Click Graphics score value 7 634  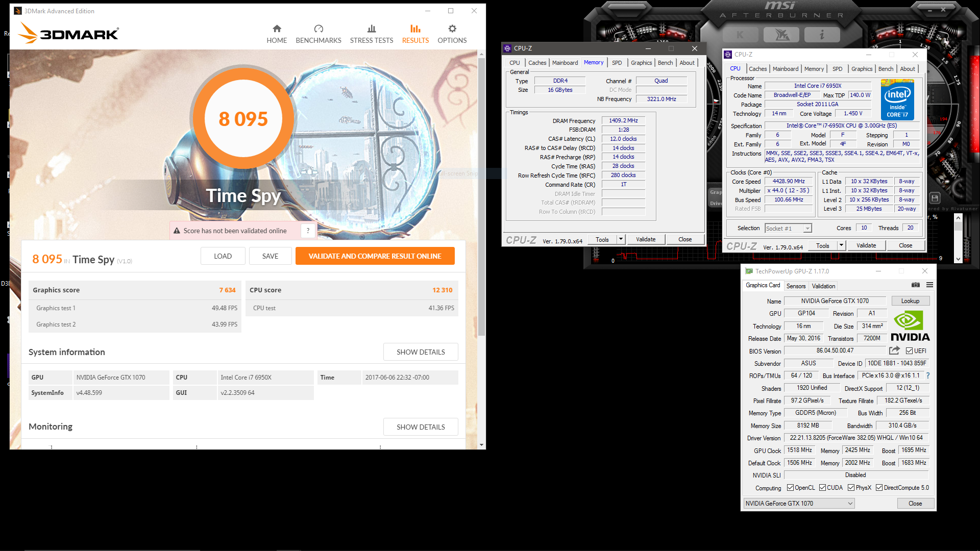click(x=227, y=290)
